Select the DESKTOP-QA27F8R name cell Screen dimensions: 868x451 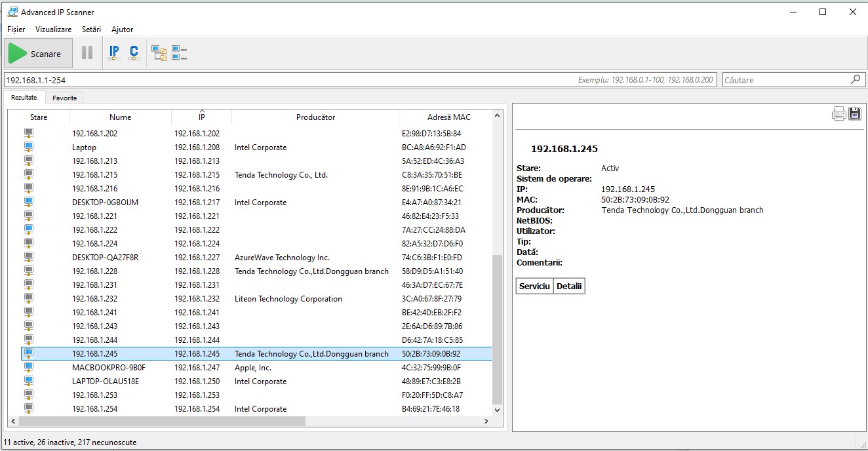105,258
